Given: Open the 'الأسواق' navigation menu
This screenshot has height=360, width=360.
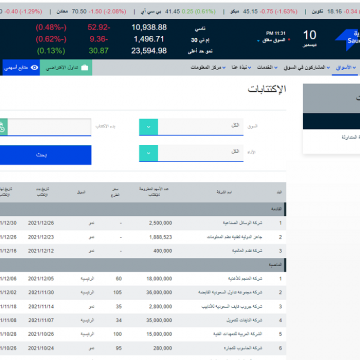Looking at the screenshot, I should tap(345, 67).
